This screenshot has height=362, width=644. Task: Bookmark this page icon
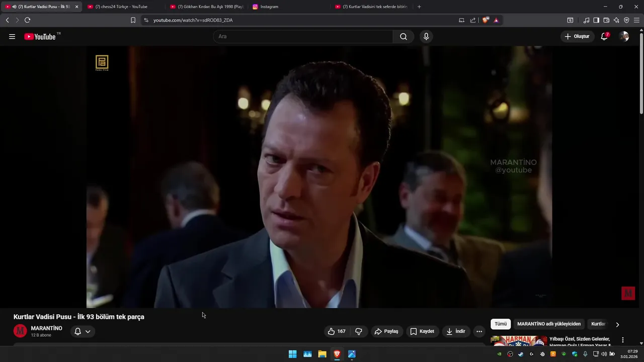[x=133, y=20]
